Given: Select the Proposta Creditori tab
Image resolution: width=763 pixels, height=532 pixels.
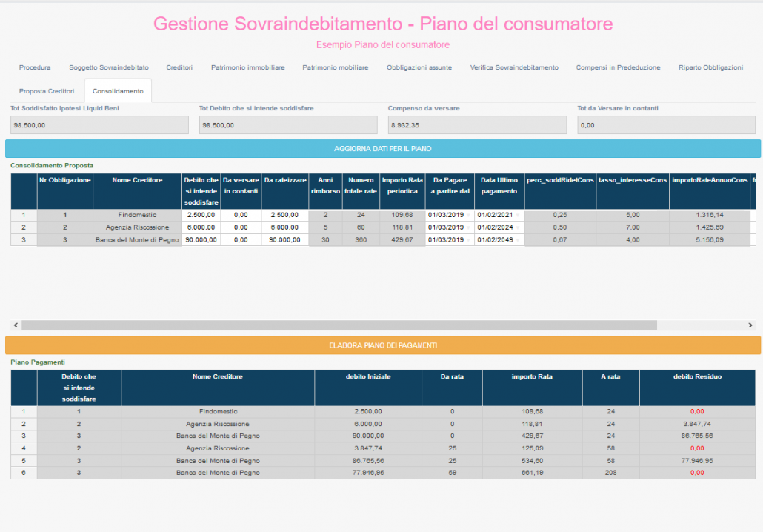Looking at the screenshot, I should pyautogui.click(x=47, y=91).
